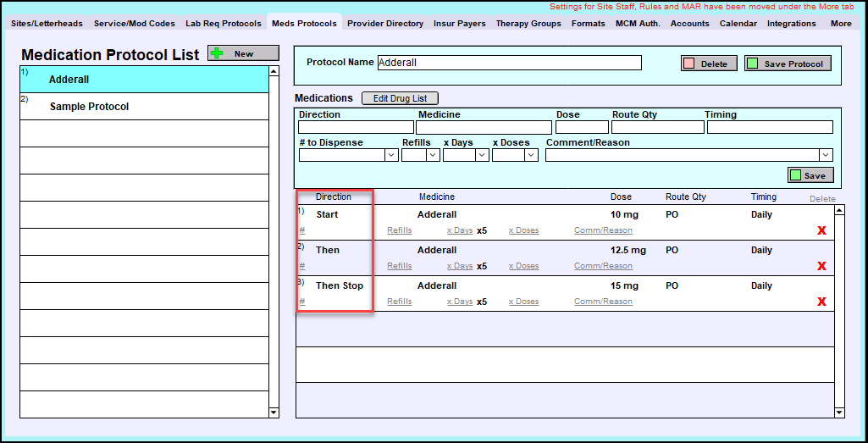Open the # to Dispense dropdown
Image resolution: width=868 pixels, height=443 pixels.
(391, 155)
